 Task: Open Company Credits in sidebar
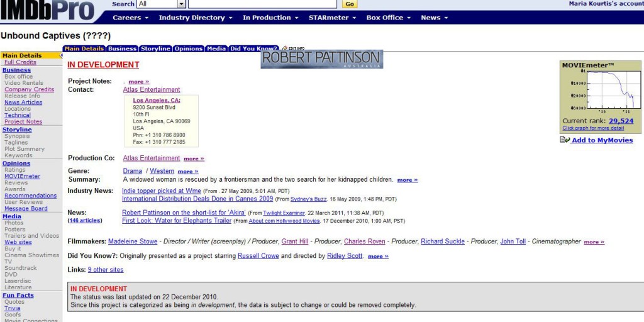point(29,89)
